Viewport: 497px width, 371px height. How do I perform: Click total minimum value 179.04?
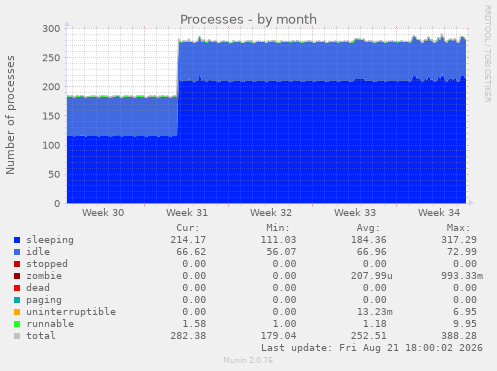(x=278, y=336)
